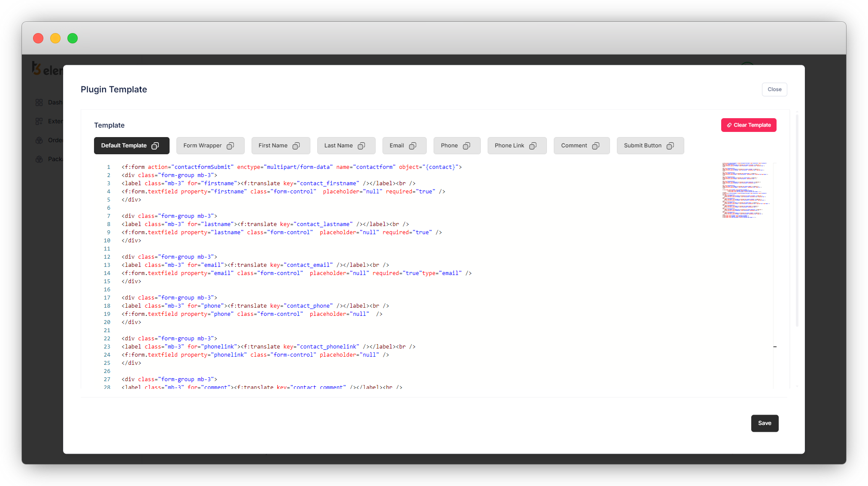
Task: Copy the First Name snippet icon
Action: [x=296, y=146]
